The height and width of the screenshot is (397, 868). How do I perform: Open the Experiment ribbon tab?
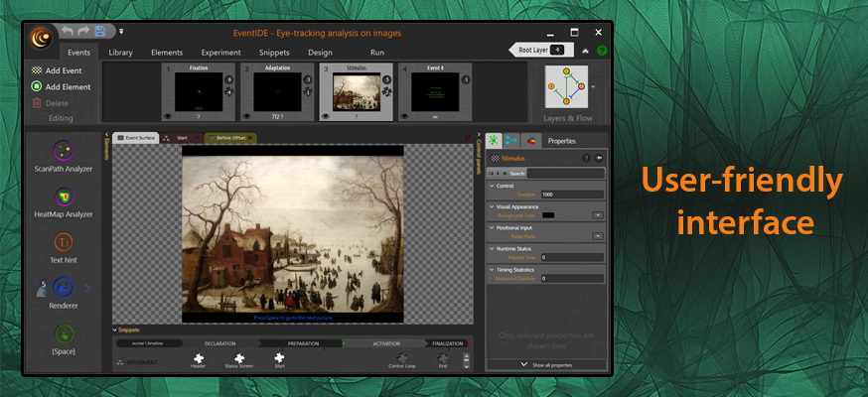(220, 53)
